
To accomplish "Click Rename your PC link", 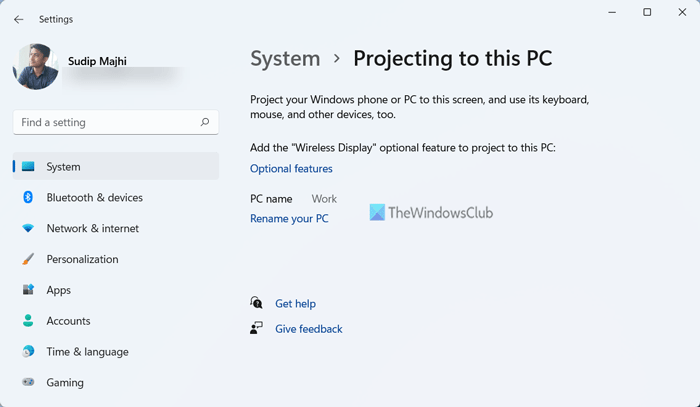I will pos(289,218).
